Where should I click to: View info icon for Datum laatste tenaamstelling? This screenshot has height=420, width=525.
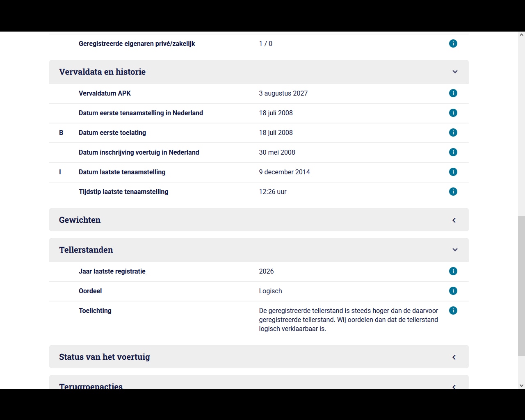pos(453,172)
